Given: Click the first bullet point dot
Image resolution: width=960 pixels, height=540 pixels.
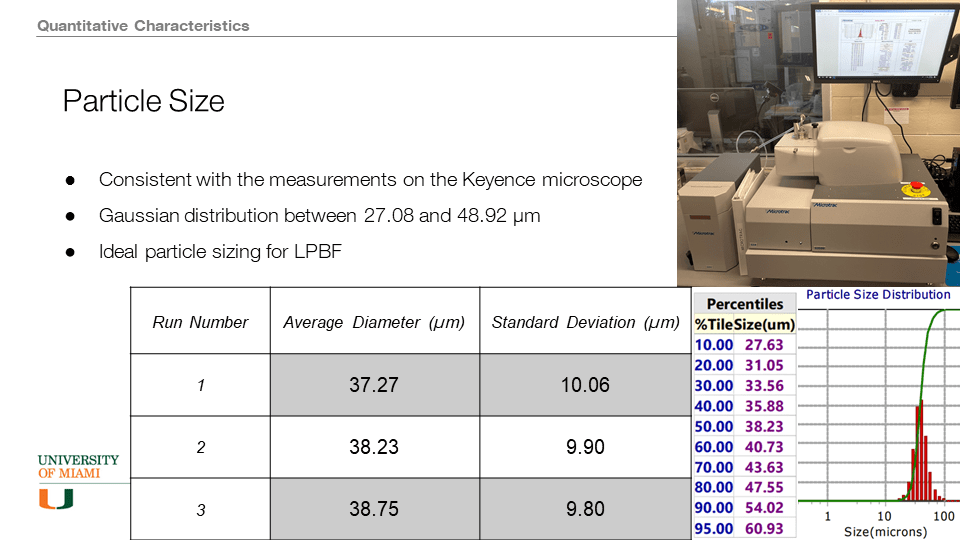Looking at the screenshot, I should pyautogui.click(x=71, y=181).
